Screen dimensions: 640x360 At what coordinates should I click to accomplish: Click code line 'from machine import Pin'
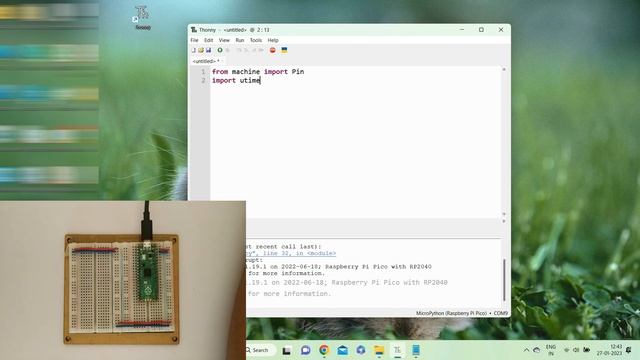pyautogui.click(x=258, y=72)
